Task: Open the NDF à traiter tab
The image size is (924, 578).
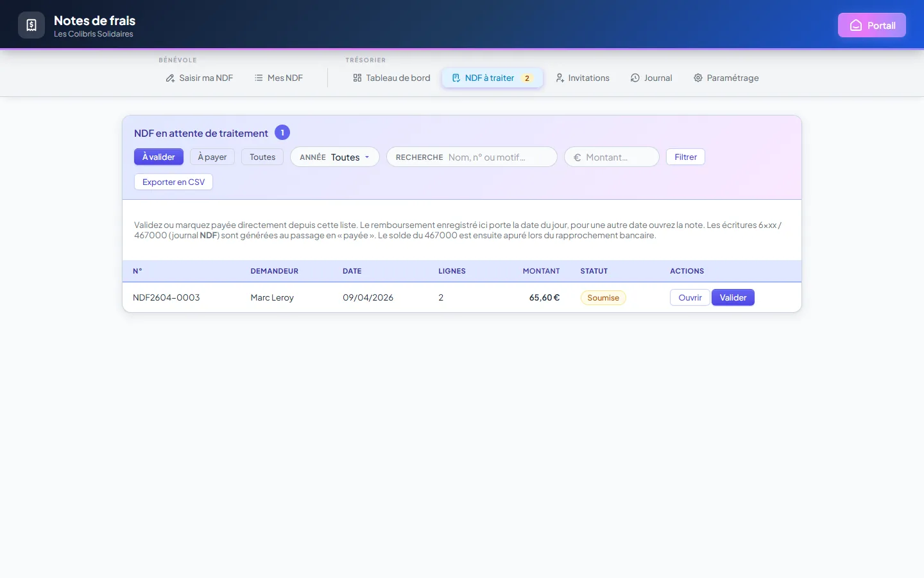Action: tap(492, 78)
